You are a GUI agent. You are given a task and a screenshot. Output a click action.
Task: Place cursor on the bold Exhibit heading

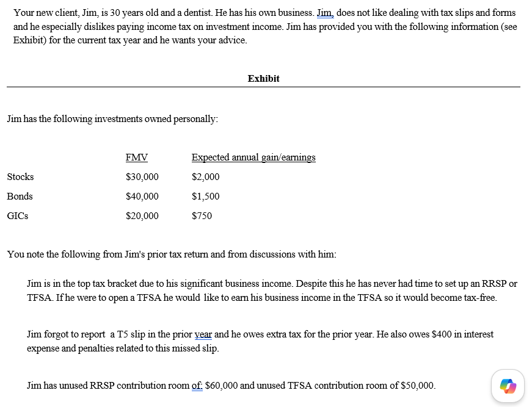tap(264, 79)
